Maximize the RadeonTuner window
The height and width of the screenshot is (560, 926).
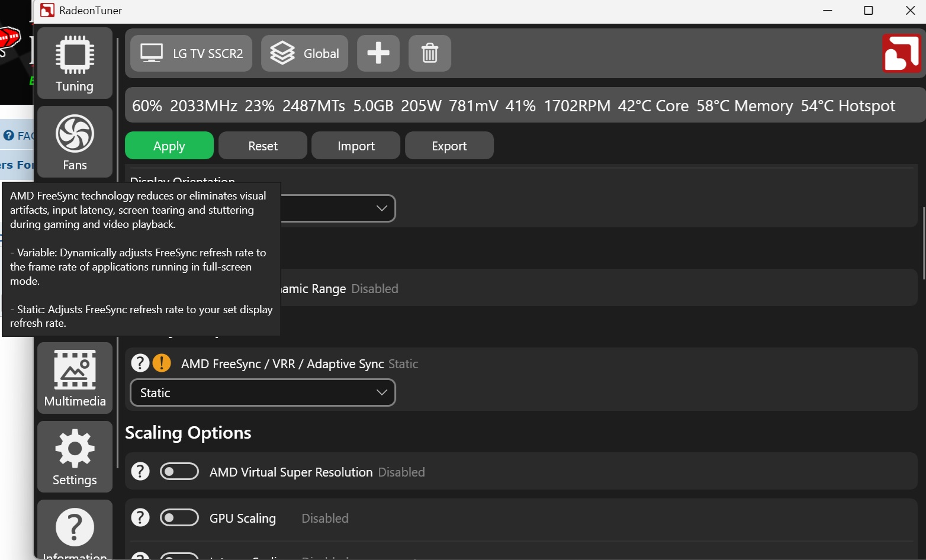point(869,11)
